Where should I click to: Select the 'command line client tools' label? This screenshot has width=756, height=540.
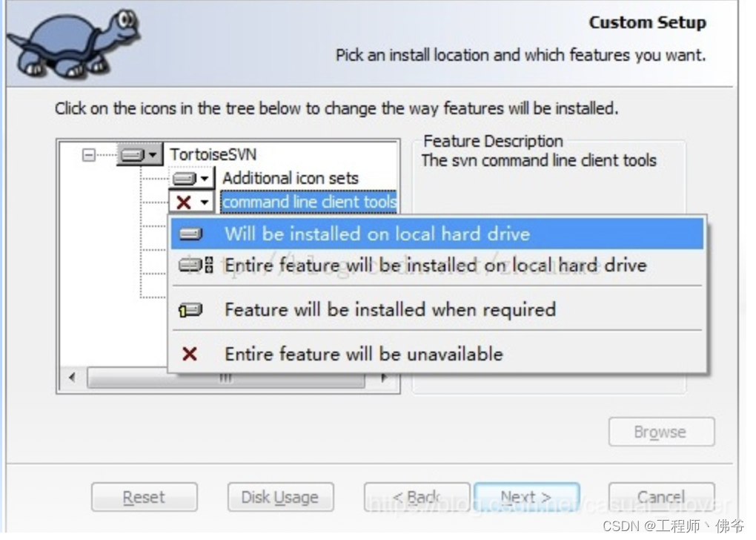(x=309, y=202)
